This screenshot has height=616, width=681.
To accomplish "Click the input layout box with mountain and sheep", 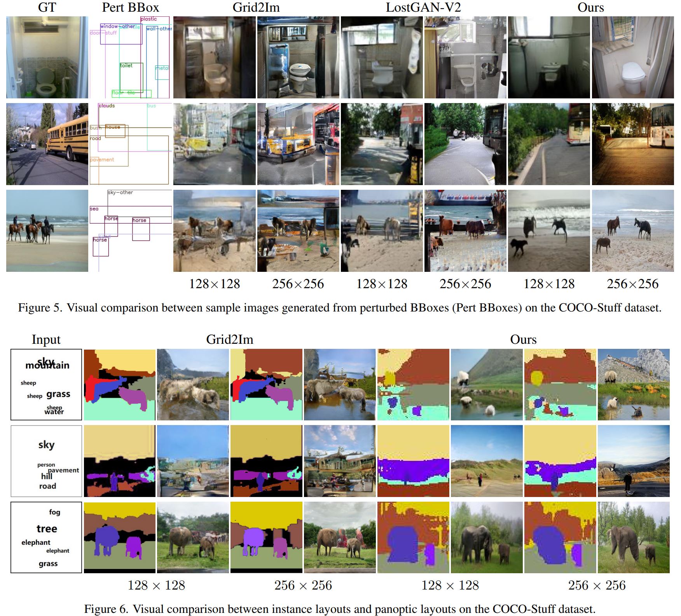I will tap(46, 385).
